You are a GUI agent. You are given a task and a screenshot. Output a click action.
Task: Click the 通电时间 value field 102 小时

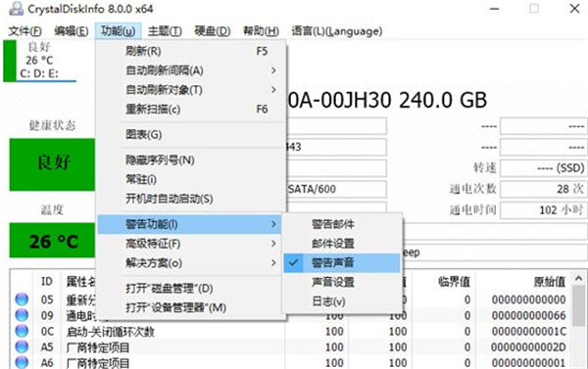pos(543,209)
